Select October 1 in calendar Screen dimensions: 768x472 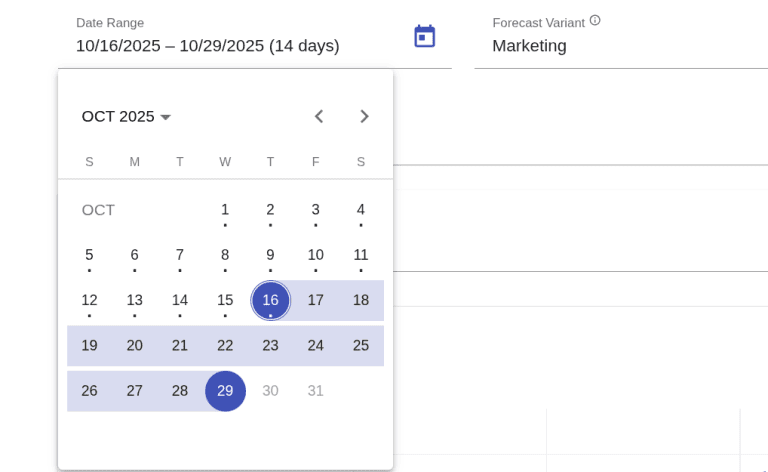tap(225, 210)
